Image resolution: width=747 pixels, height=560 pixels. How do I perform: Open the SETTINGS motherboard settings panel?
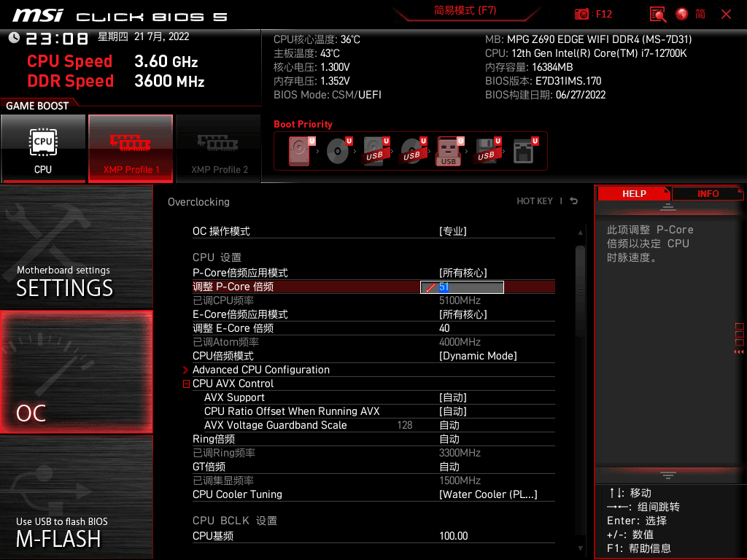(76, 246)
